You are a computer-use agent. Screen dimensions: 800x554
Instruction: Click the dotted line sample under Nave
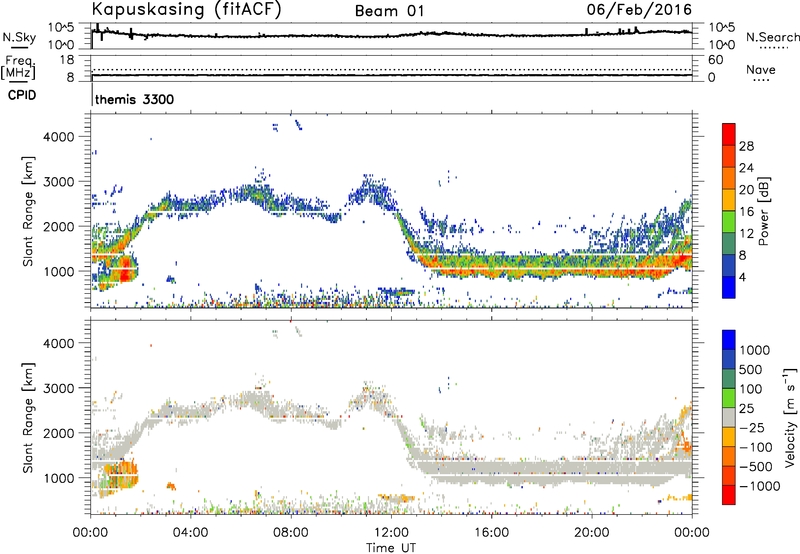tap(761, 80)
